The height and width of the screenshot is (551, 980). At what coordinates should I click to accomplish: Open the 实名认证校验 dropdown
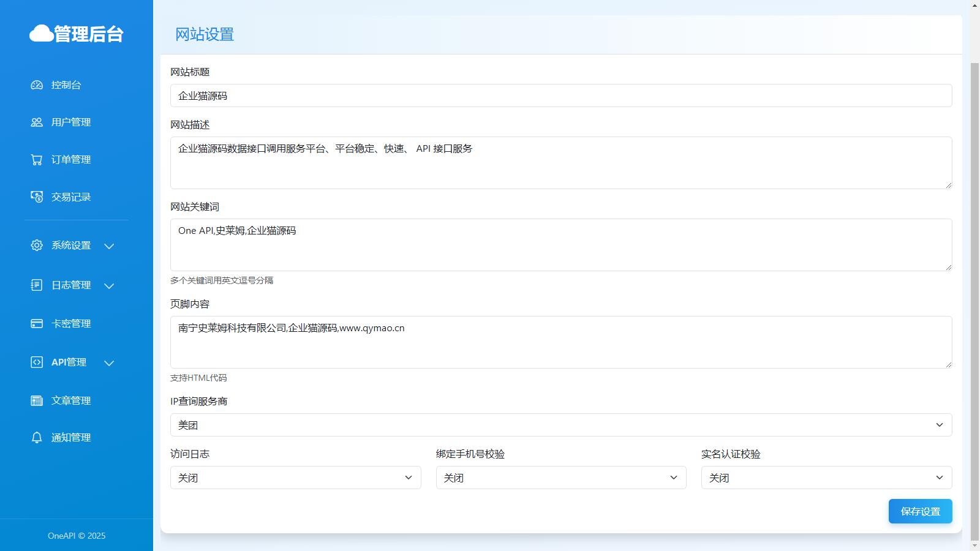826,478
